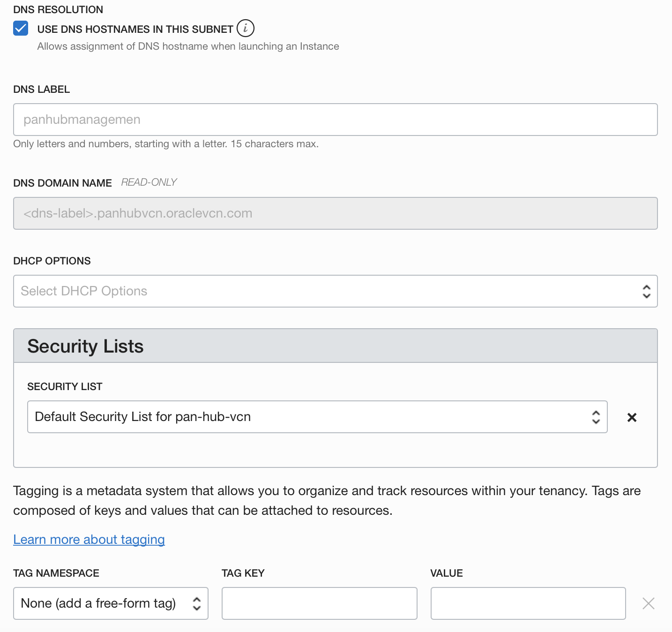672x632 pixels.
Task: Open the Learn more about tagging link
Action: 89,540
